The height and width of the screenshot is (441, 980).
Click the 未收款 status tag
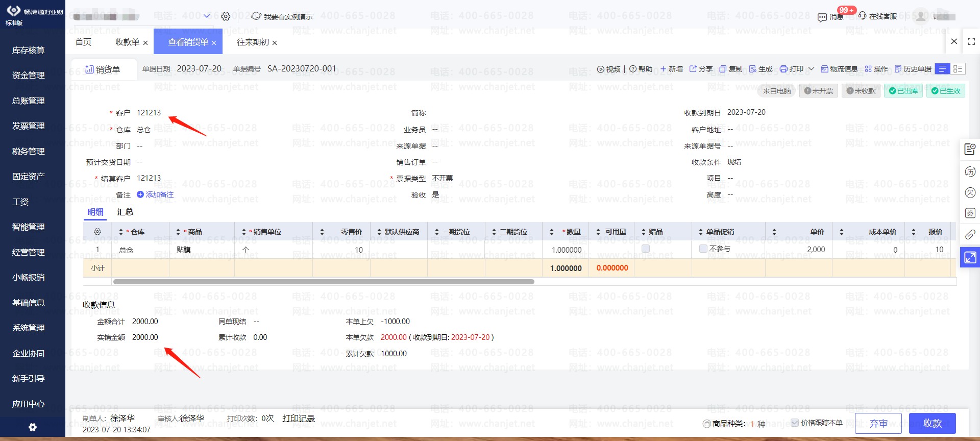tap(861, 91)
